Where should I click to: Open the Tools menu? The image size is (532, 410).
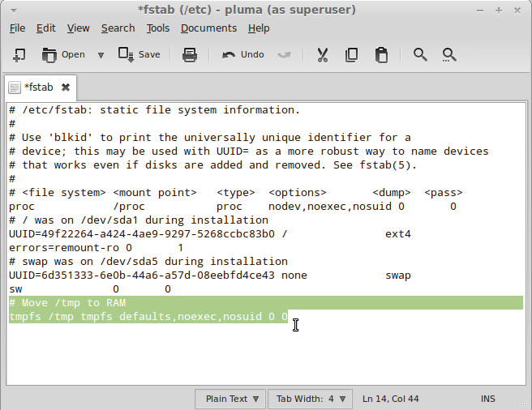pyautogui.click(x=158, y=28)
